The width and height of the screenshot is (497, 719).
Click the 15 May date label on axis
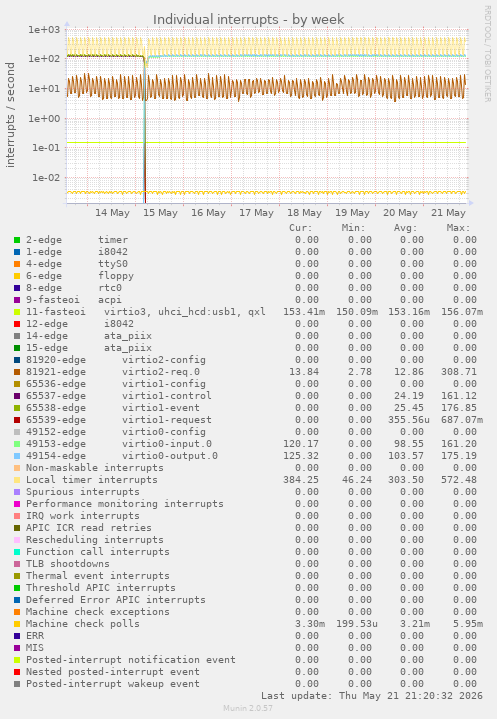[160, 213]
